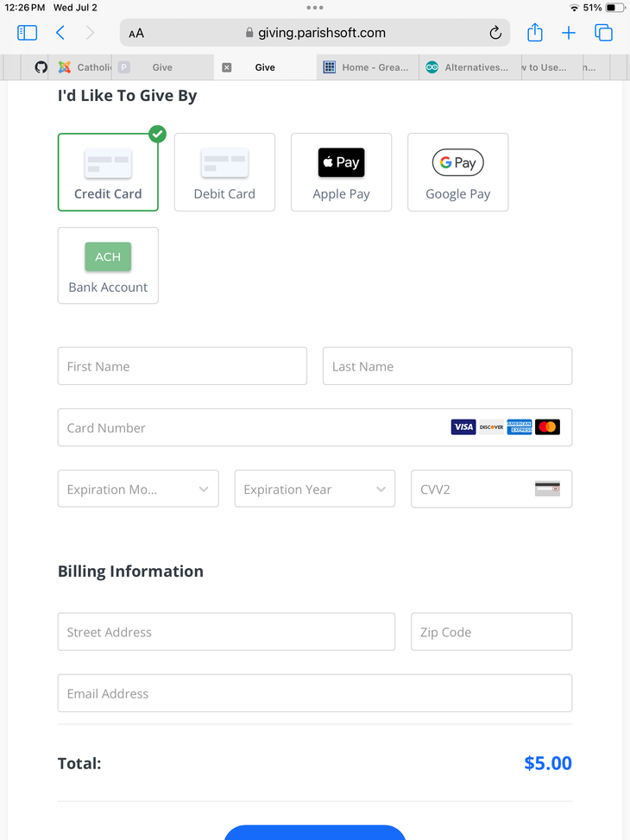
Task: Open the share sheet icon
Action: 535,33
